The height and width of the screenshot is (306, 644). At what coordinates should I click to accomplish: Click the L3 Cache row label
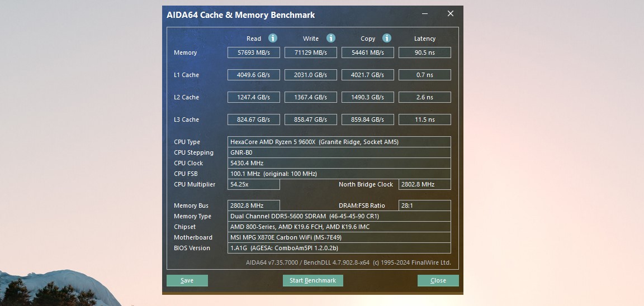pos(186,119)
